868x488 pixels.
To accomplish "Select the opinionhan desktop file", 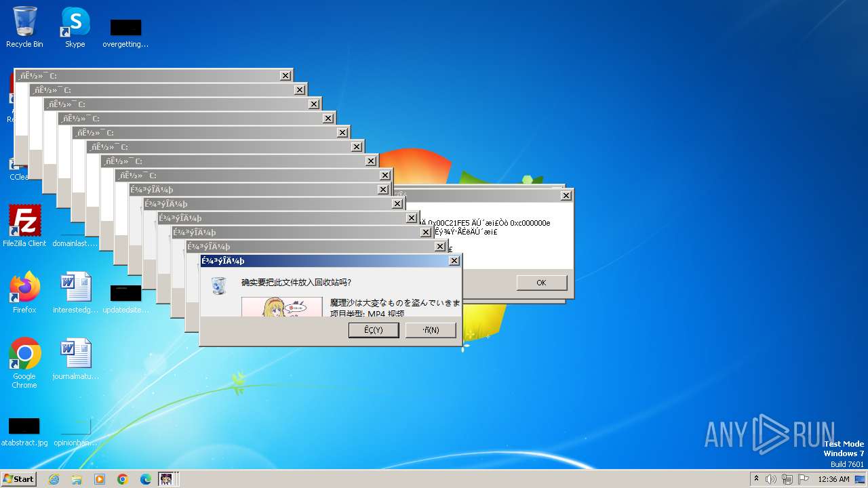I will click(75, 431).
